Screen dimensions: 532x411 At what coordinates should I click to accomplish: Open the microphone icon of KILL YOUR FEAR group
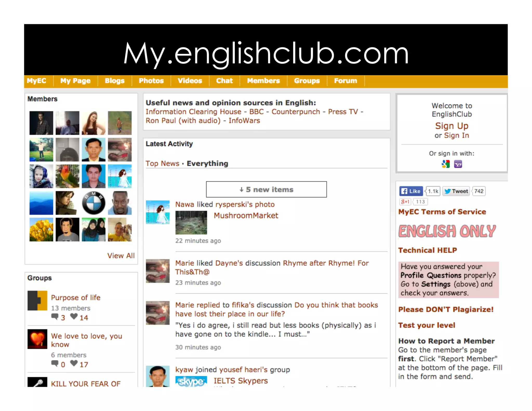(x=37, y=382)
